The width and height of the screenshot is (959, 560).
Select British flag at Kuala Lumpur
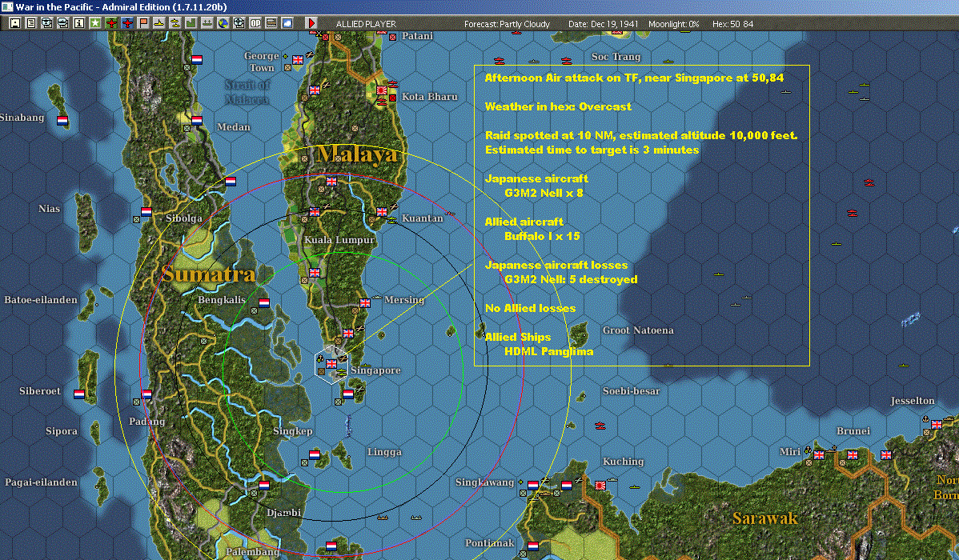[315, 211]
